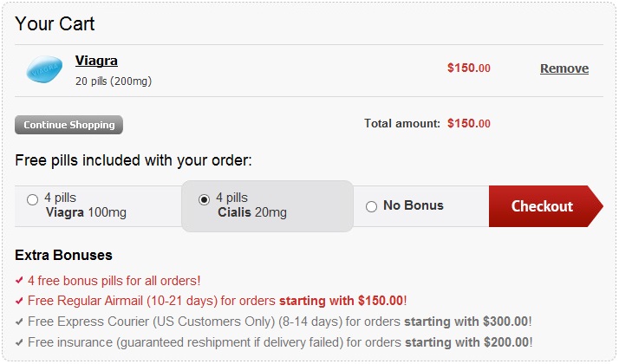
Task: Click the gray checkmark beside Free insurance
Action: coord(19,342)
